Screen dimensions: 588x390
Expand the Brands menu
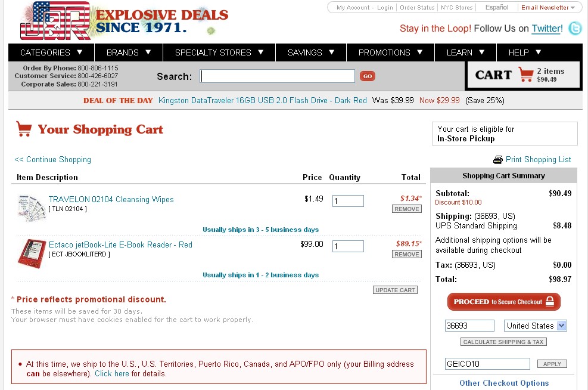coord(129,52)
